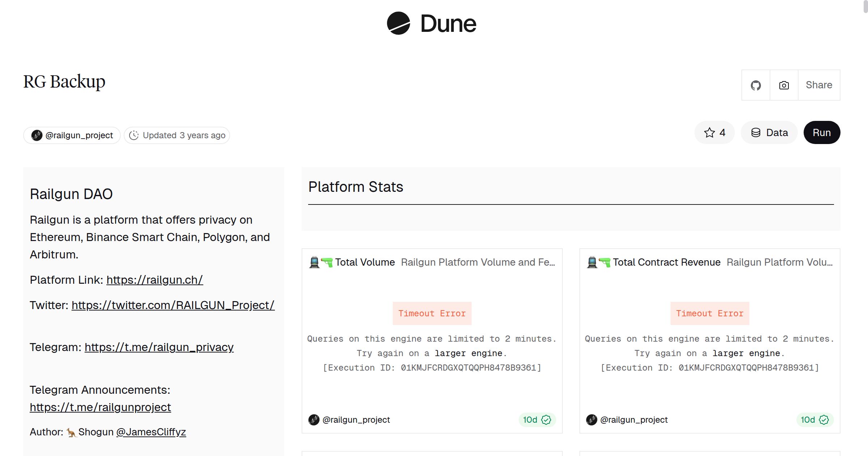Image resolution: width=868 pixels, height=456 pixels.
Task: Open the Total Contract Revenue query title
Action: click(x=666, y=262)
